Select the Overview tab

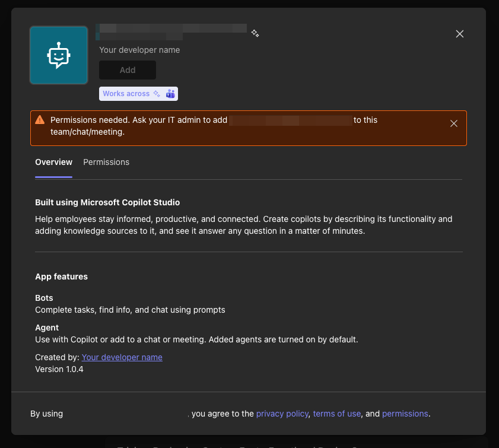pos(53,162)
